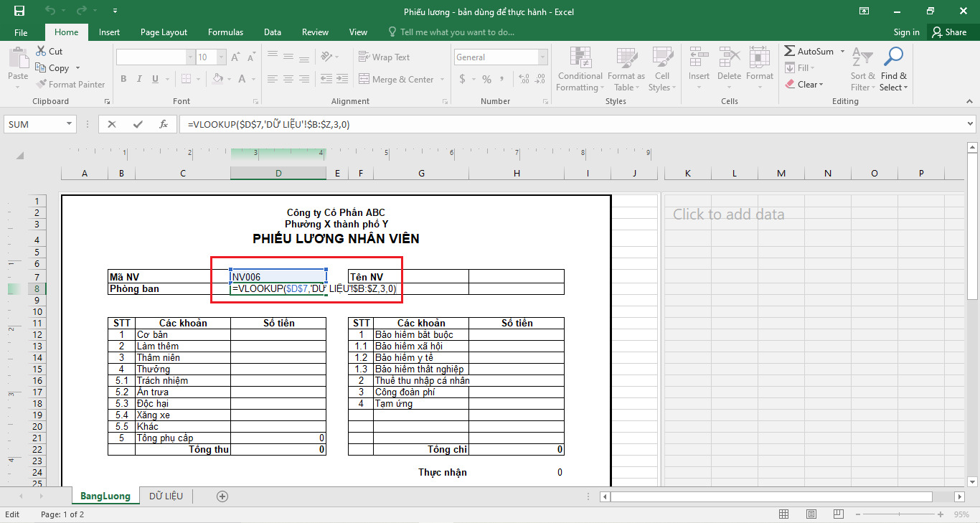Click the Percent Style icon
The width and height of the screenshot is (980, 523).
click(x=487, y=79)
